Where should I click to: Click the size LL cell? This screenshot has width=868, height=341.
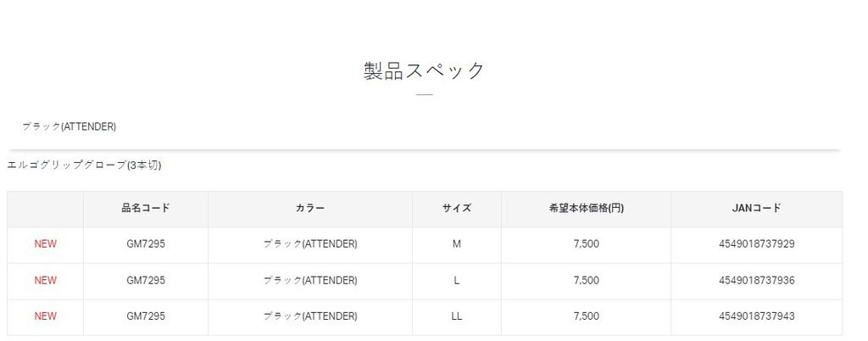tap(457, 316)
